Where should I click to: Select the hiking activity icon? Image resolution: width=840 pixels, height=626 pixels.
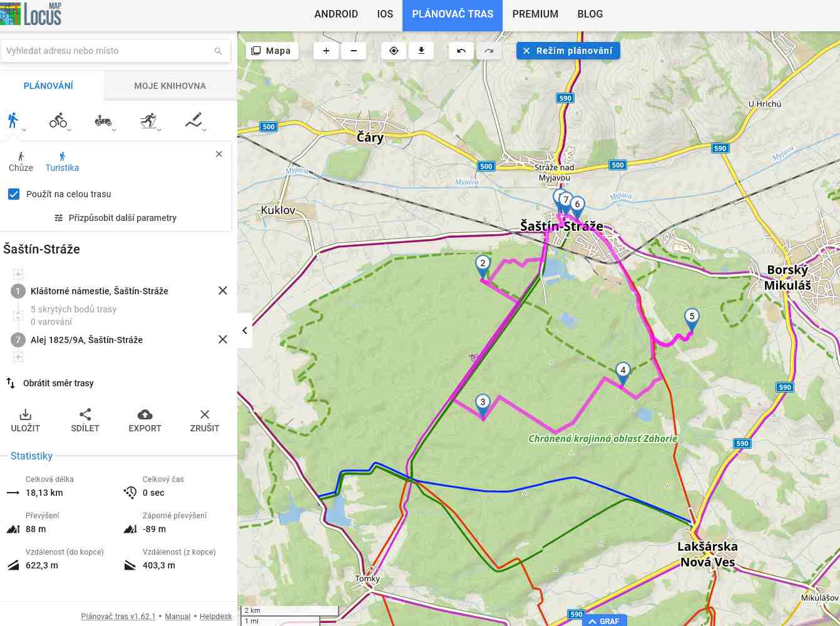coord(13,120)
